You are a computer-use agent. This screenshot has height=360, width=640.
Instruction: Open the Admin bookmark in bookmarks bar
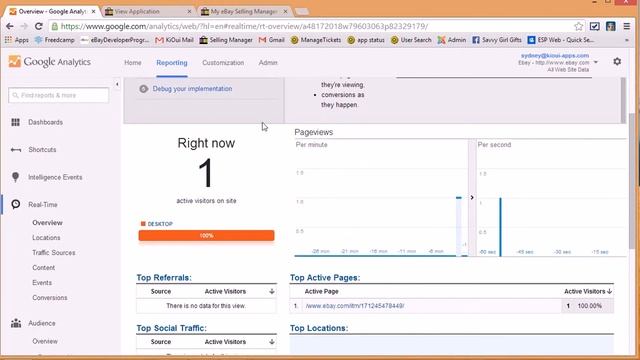click(x=452, y=40)
